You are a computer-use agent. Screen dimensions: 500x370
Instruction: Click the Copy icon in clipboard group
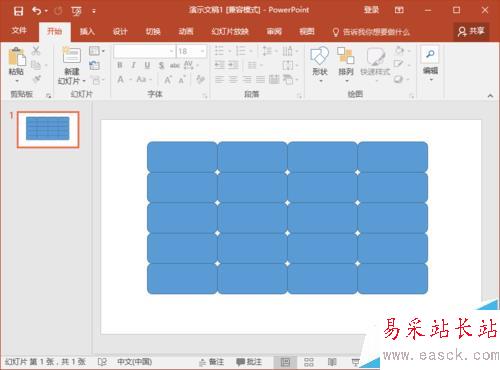(x=36, y=65)
